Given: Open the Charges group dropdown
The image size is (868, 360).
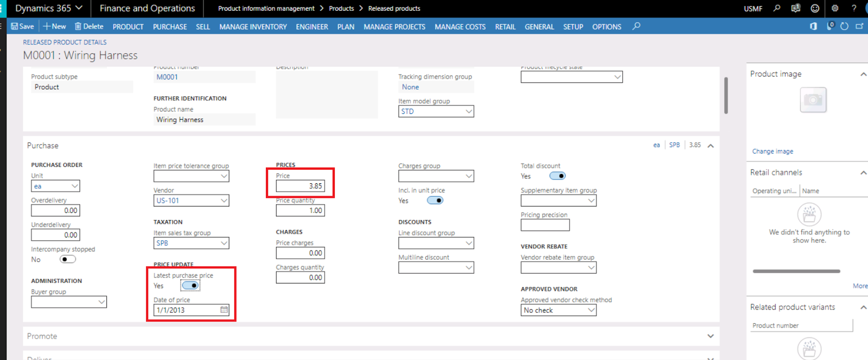Looking at the screenshot, I should click(x=469, y=176).
